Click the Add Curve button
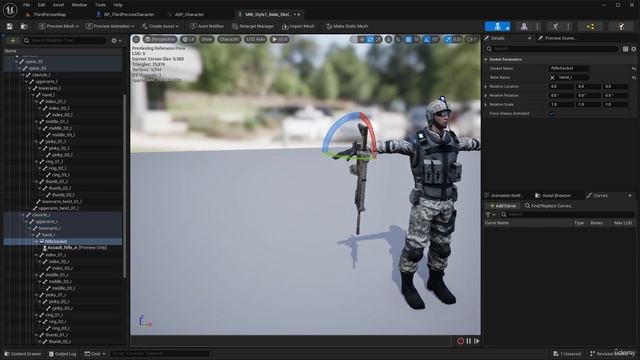The height and width of the screenshot is (360, 640). coord(502,206)
